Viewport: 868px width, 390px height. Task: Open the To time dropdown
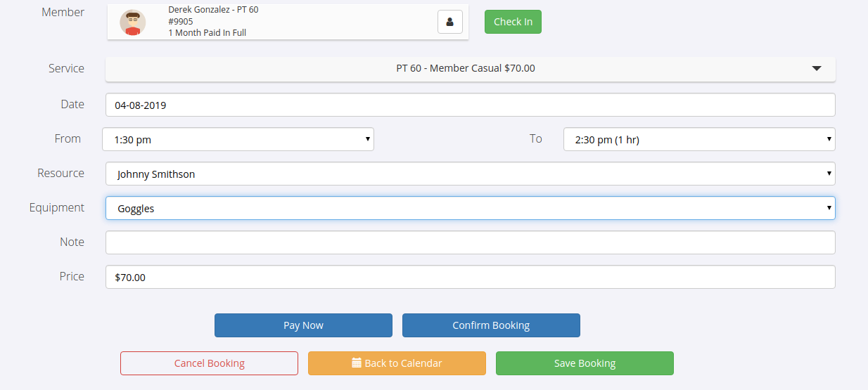tap(698, 139)
